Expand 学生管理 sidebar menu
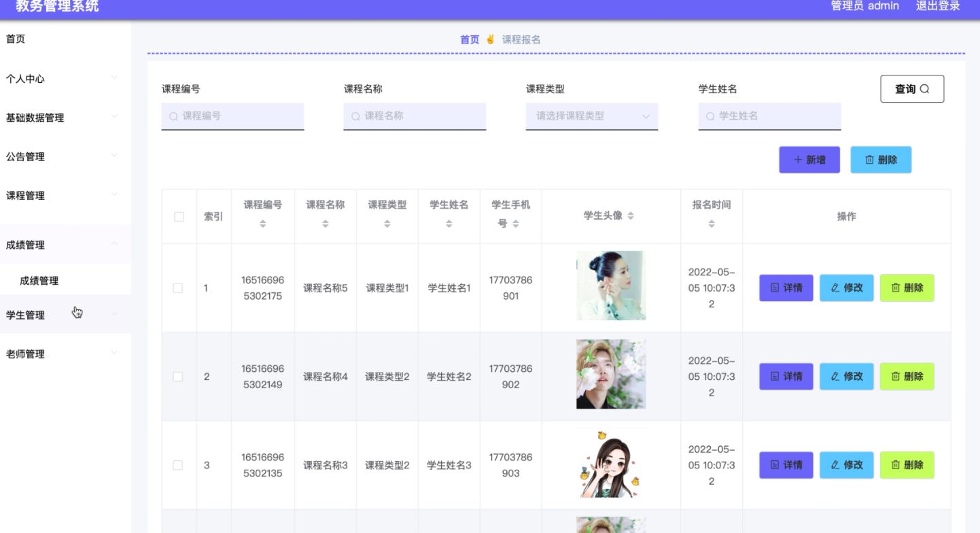The height and width of the screenshot is (533, 980). 65,315
